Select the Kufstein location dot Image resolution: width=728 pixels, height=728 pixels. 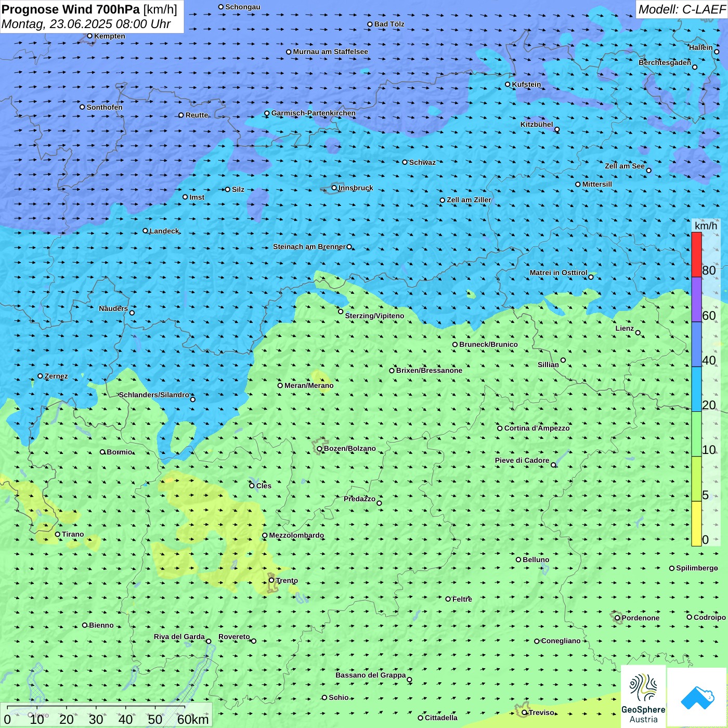click(508, 84)
